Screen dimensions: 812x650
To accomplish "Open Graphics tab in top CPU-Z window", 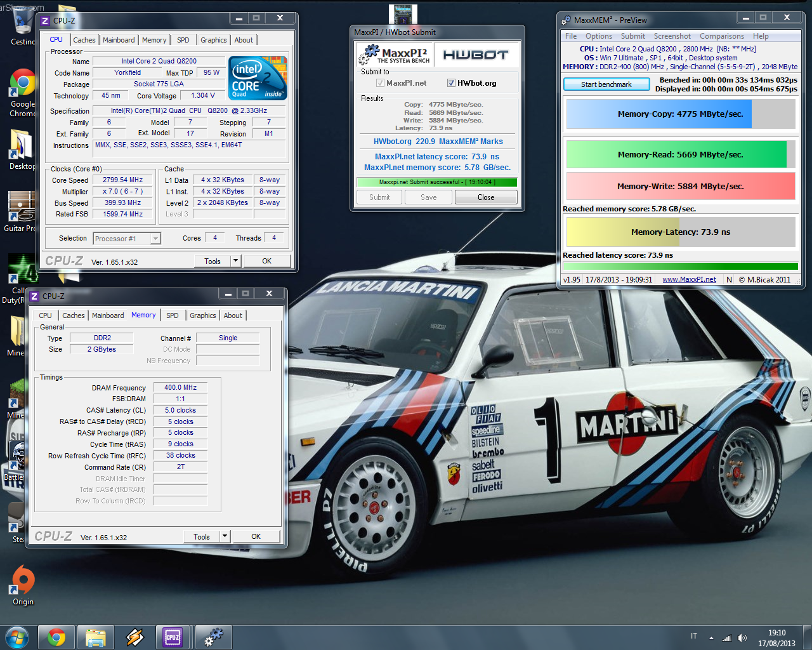I will [x=214, y=40].
